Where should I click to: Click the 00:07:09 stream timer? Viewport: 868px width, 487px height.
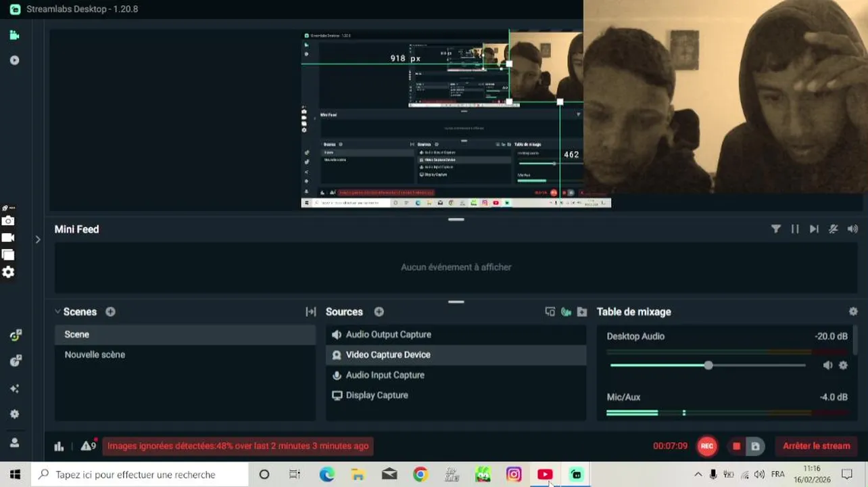coord(670,446)
